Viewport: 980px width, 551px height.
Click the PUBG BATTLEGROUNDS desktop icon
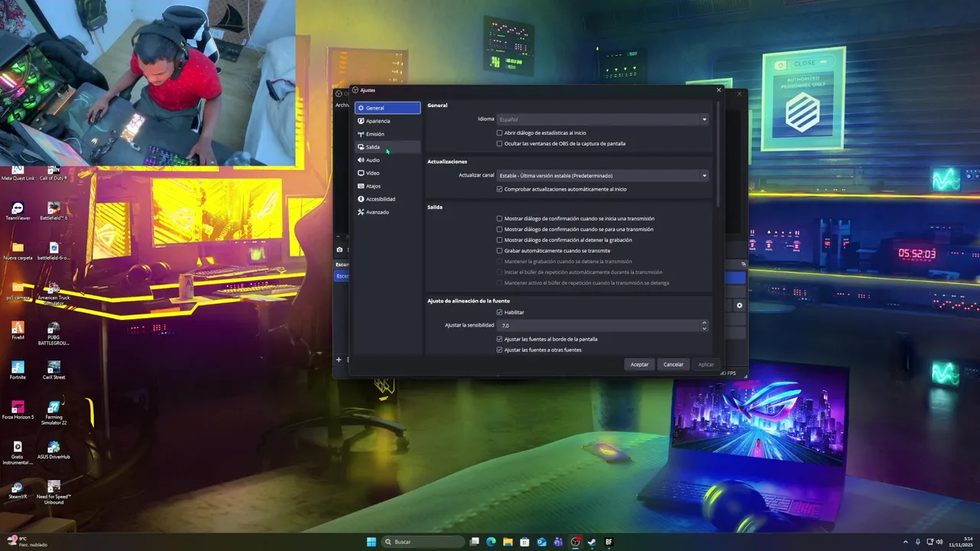[x=54, y=334]
